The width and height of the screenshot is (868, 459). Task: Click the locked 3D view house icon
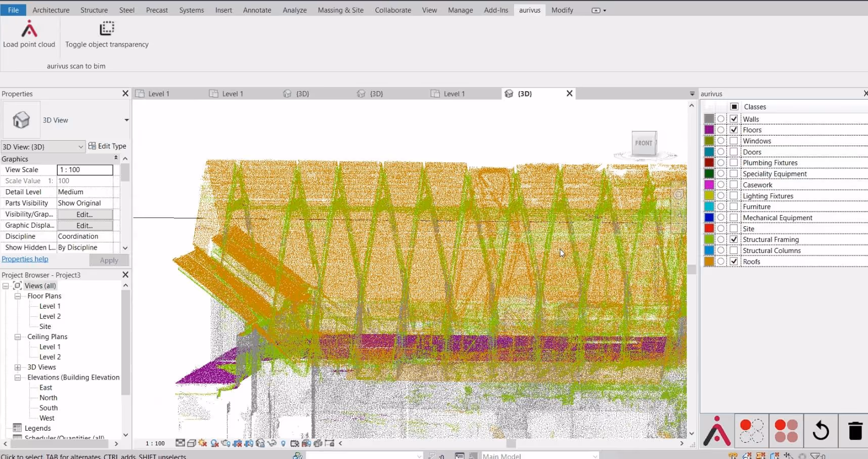coord(260,443)
